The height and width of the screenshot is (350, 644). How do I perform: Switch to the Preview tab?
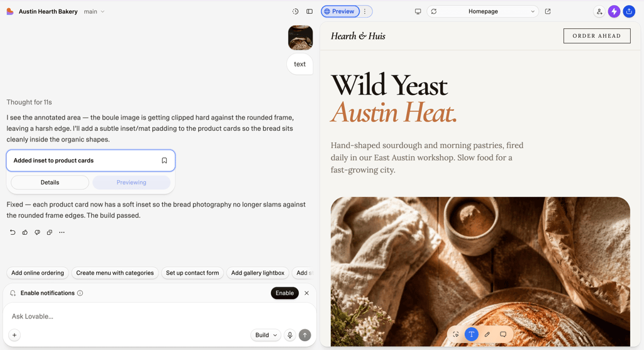pyautogui.click(x=340, y=11)
